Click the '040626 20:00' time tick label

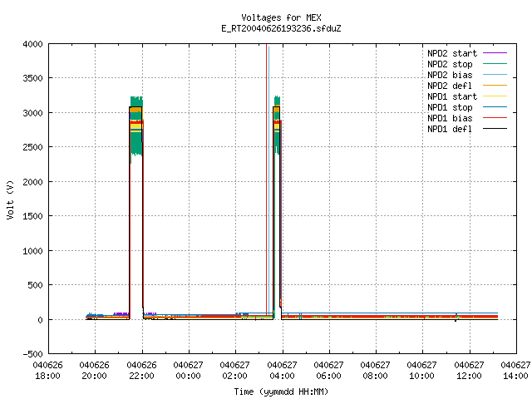(x=94, y=371)
